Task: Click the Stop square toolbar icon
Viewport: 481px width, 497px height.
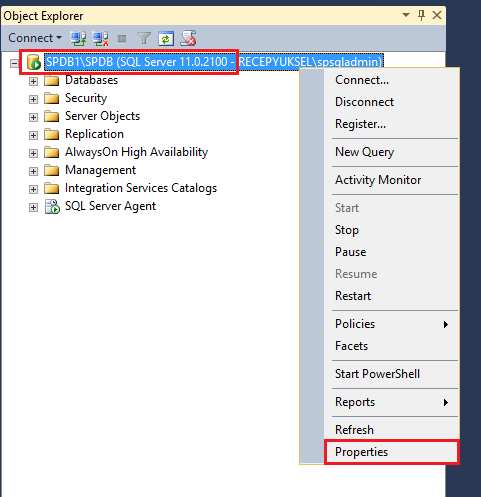Action: pyautogui.click(x=122, y=39)
